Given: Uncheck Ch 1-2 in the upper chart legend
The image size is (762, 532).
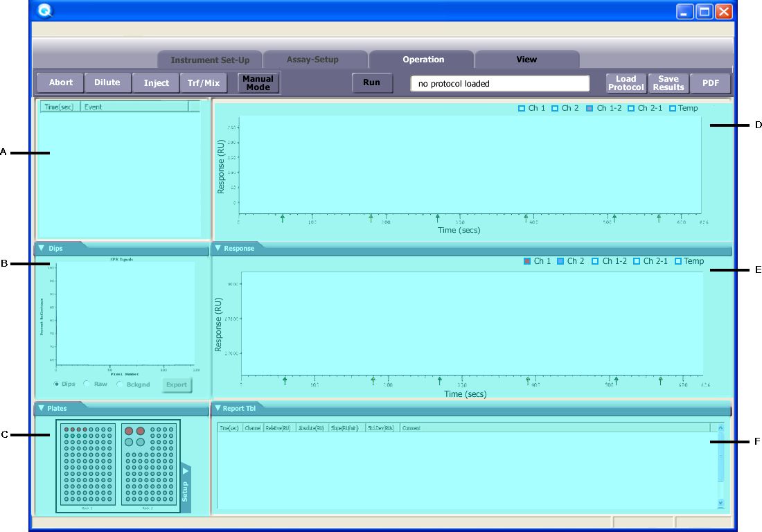Looking at the screenshot, I should coord(590,108).
